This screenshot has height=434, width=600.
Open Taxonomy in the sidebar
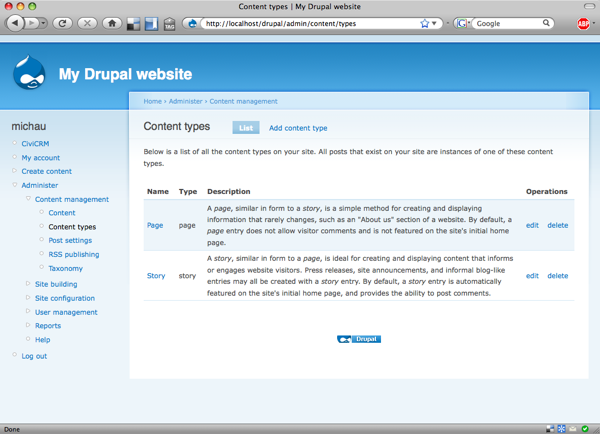65,268
